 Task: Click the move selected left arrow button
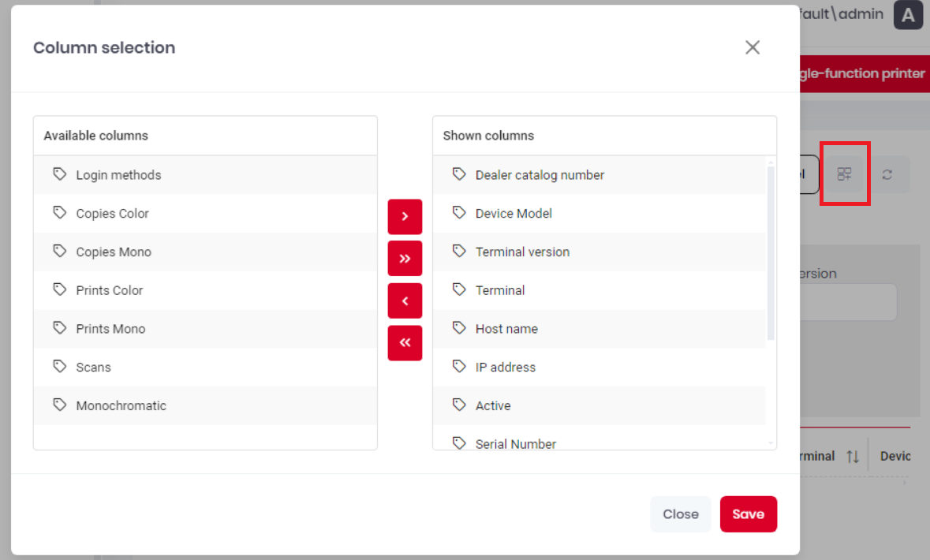pyautogui.click(x=405, y=301)
